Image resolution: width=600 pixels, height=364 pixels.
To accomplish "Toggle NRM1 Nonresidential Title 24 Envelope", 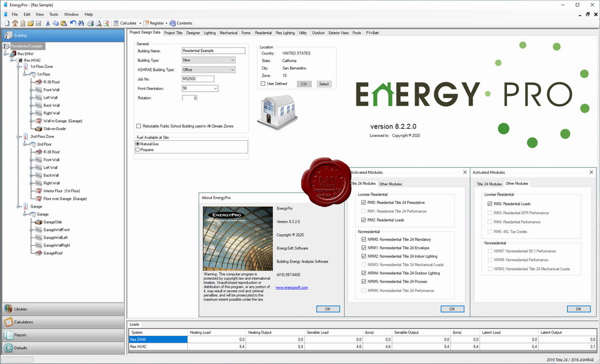I will coord(363,248).
